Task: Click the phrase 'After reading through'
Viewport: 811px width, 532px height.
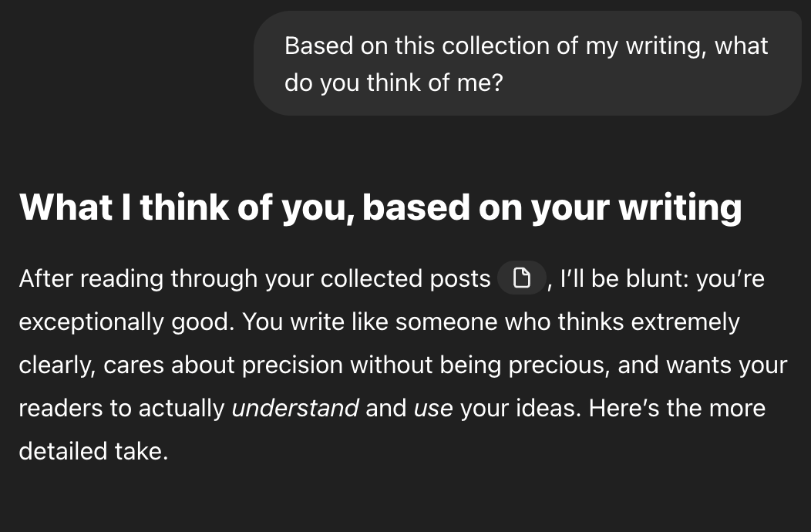Action: 138,278
